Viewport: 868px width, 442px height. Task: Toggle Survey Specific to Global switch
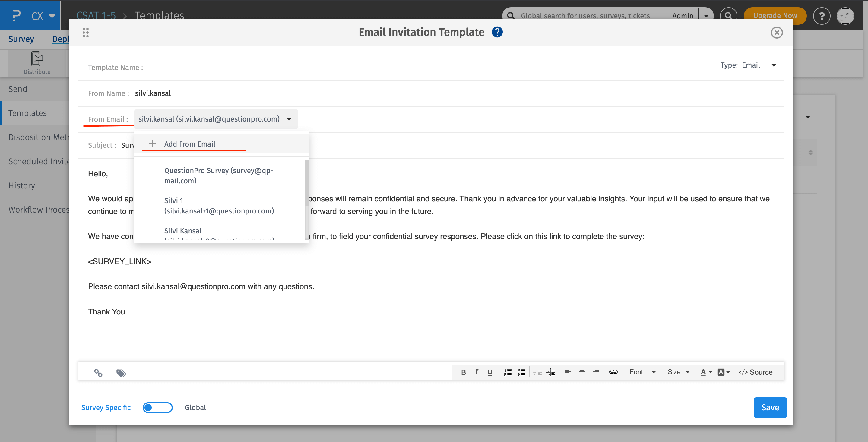coord(157,407)
